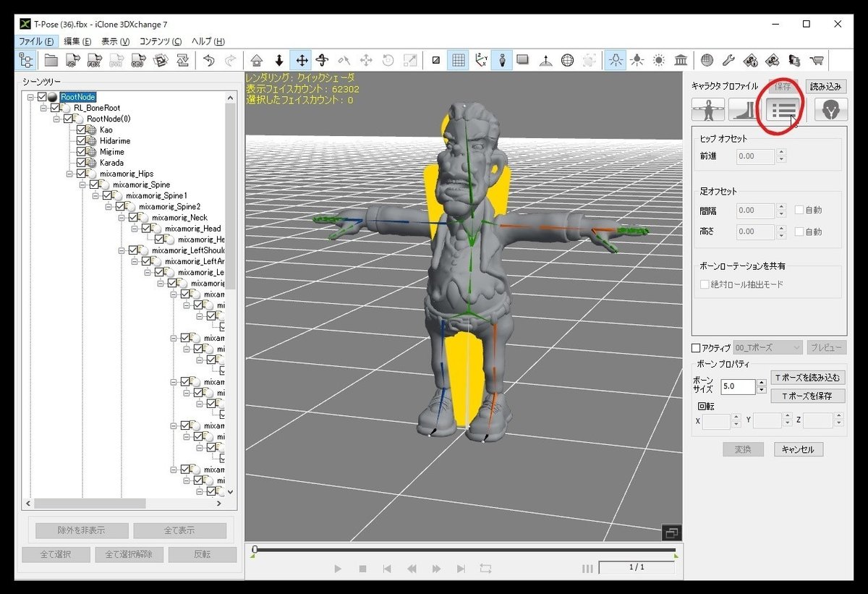Toggle the XYZ world axis icon
The height and width of the screenshot is (594, 868).
point(480,60)
